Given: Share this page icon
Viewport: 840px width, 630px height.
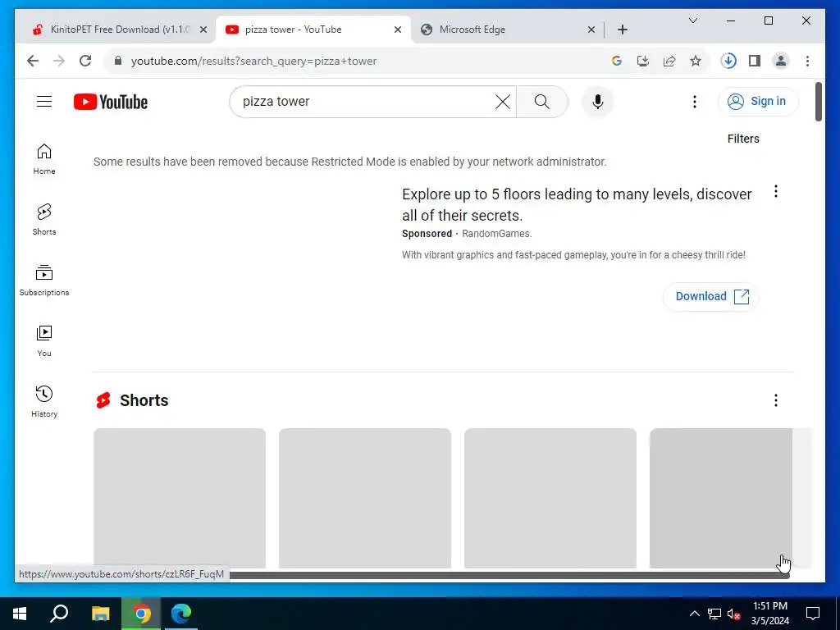Looking at the screenshot, I should [x=669, y=61].
